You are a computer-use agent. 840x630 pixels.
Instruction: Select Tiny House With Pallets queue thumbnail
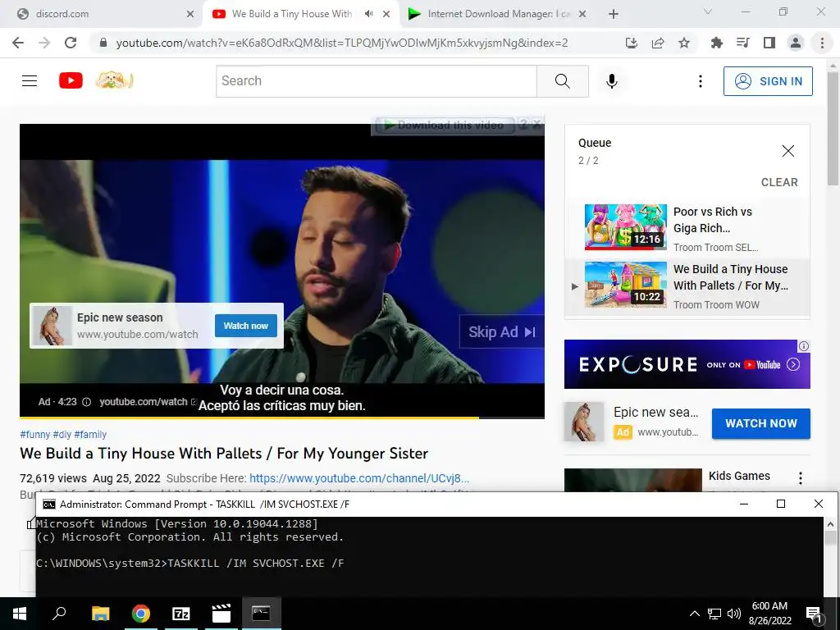[626, 285]
